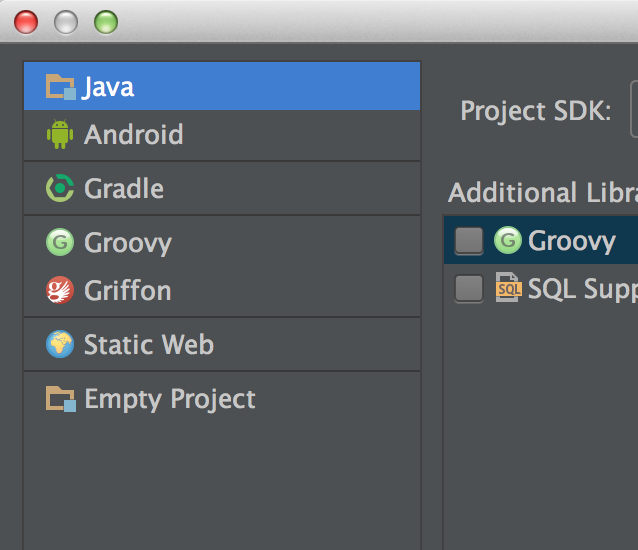Select the Griffon project type

coord(222,290)
